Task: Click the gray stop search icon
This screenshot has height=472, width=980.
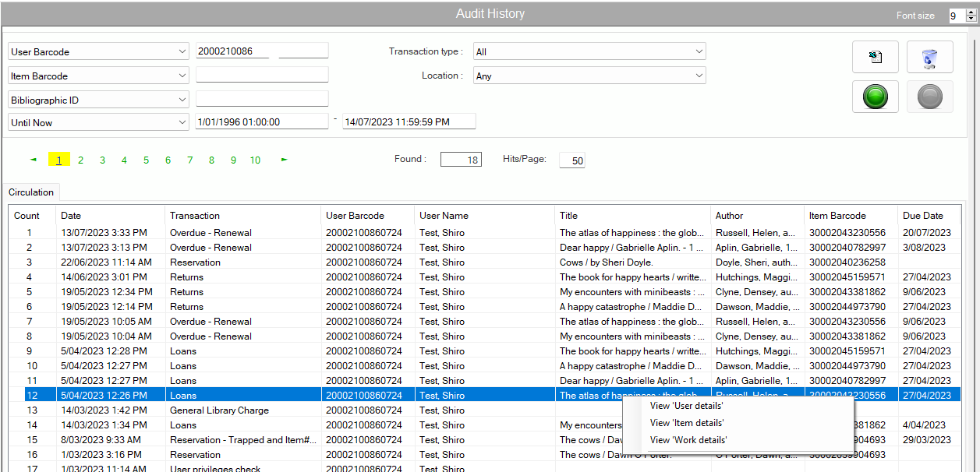Action: (x=929, y=97)
